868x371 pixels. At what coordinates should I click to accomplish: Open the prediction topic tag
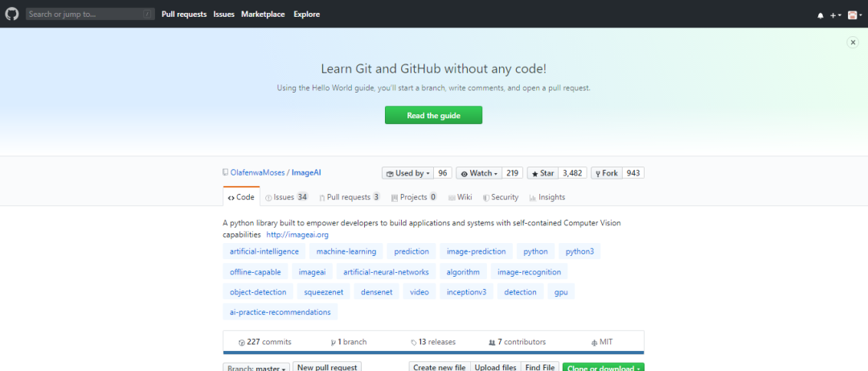tap(411, 251)
